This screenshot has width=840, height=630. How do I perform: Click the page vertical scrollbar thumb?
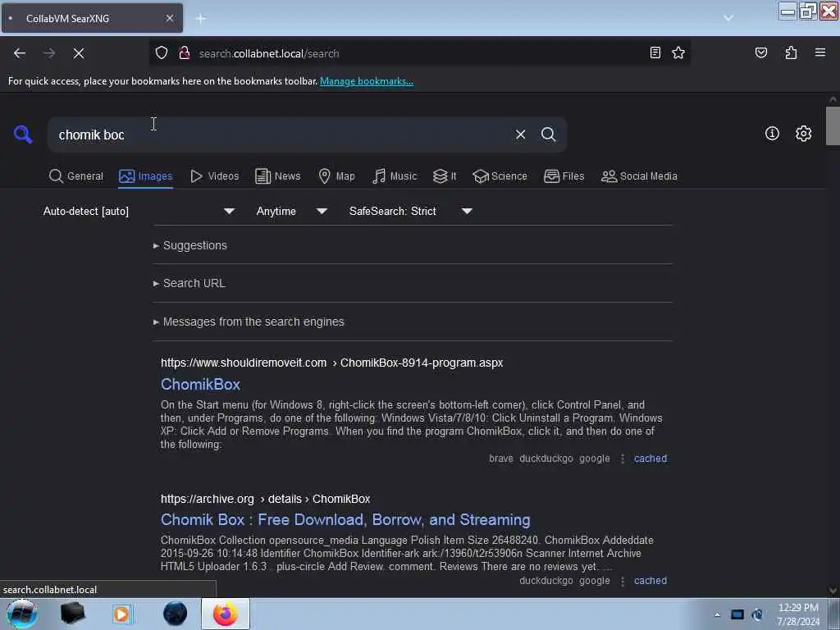click(832, 126)
